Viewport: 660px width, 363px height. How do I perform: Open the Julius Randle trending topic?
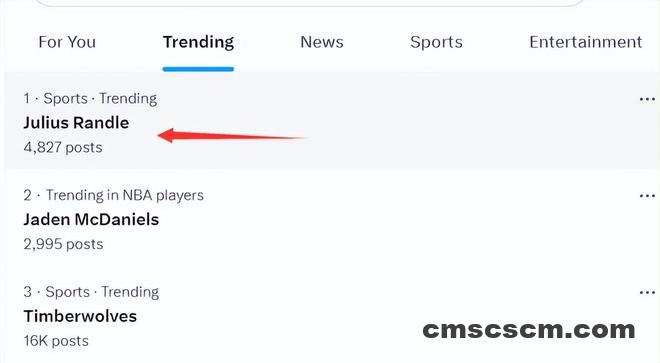click(x=76, y=123)
